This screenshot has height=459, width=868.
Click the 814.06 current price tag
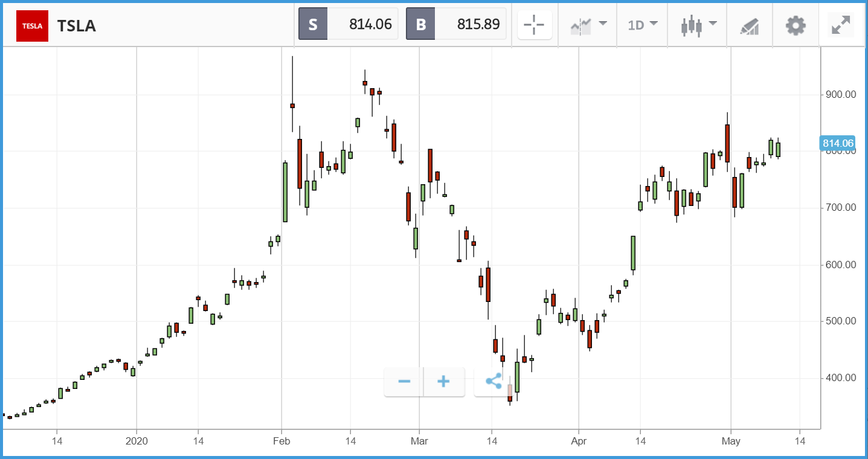pyautogui.click(x=837, y=143)
